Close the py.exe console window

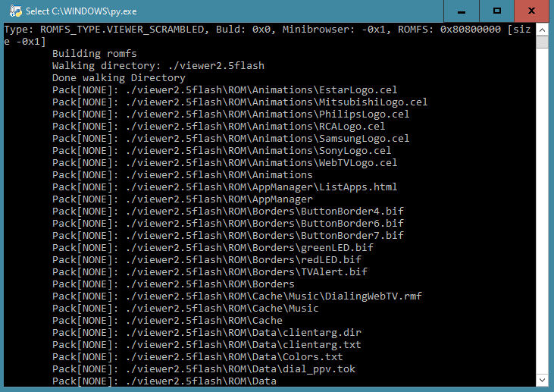point(531,11)
